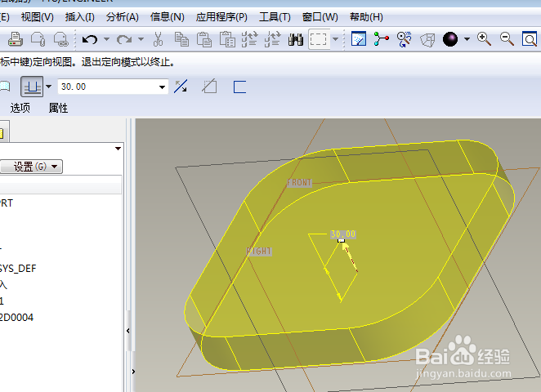The image size is (541, 392).
Task: Open the 帮助(H) menu
Action: [366, 17]
